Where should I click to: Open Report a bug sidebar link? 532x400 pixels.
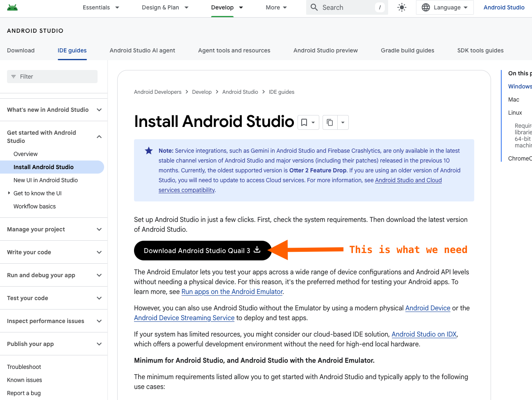coord(24,393)
